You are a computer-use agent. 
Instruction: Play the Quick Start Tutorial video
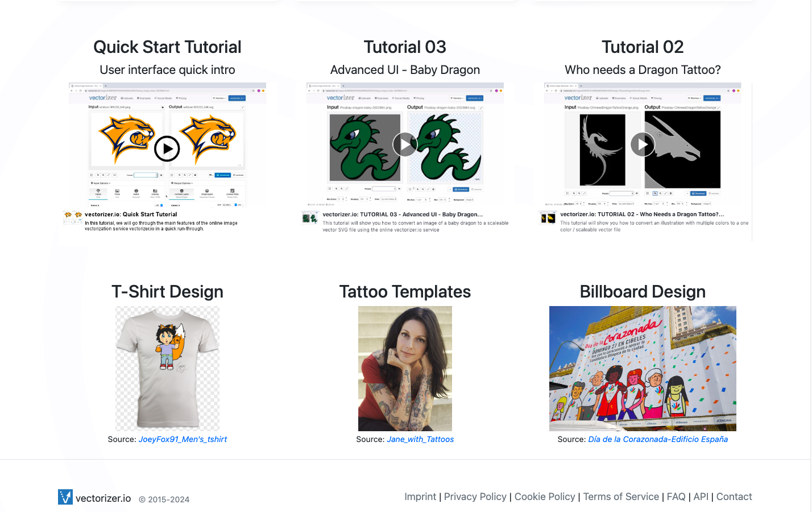click(x=167, y=149)
